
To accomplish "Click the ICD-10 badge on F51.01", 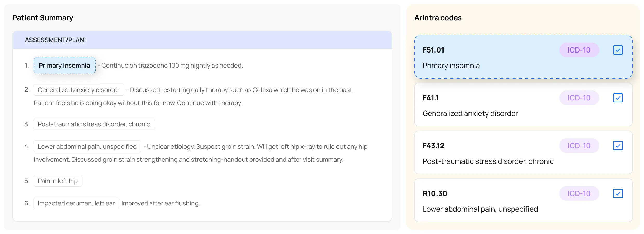I will [579, 50].
